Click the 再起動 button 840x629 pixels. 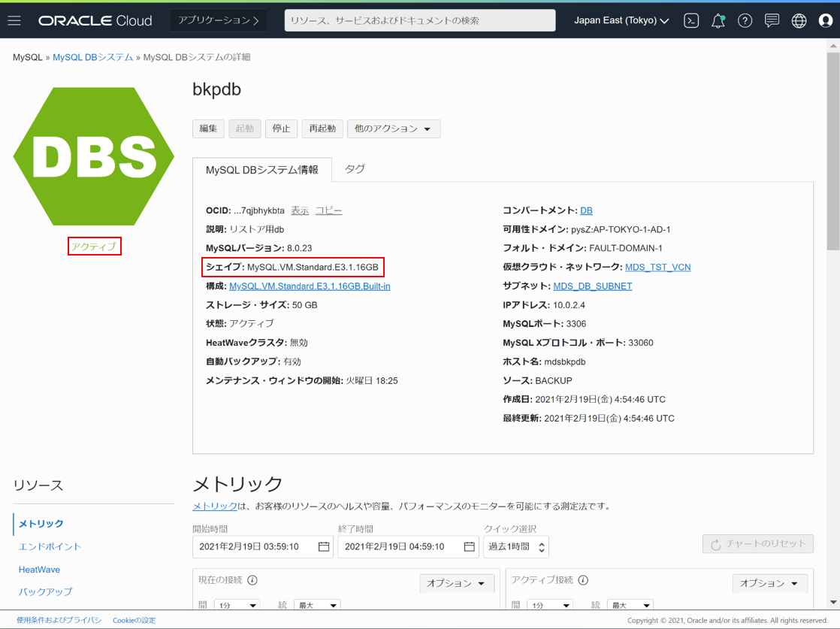322,129
